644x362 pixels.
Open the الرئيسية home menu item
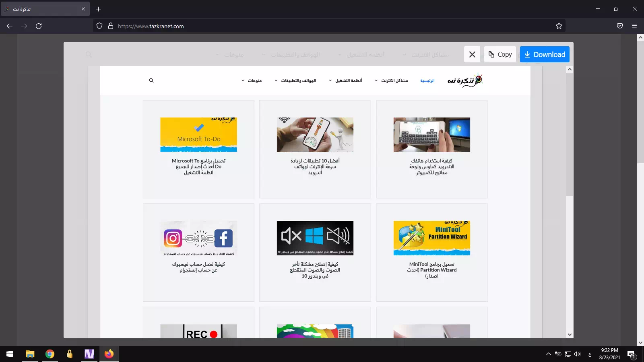427,81
